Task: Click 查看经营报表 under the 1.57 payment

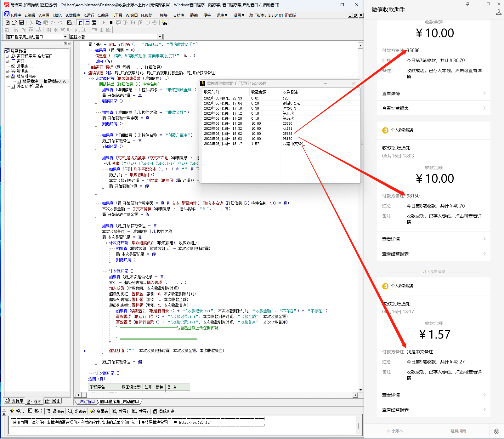Action: click(434, 409)
